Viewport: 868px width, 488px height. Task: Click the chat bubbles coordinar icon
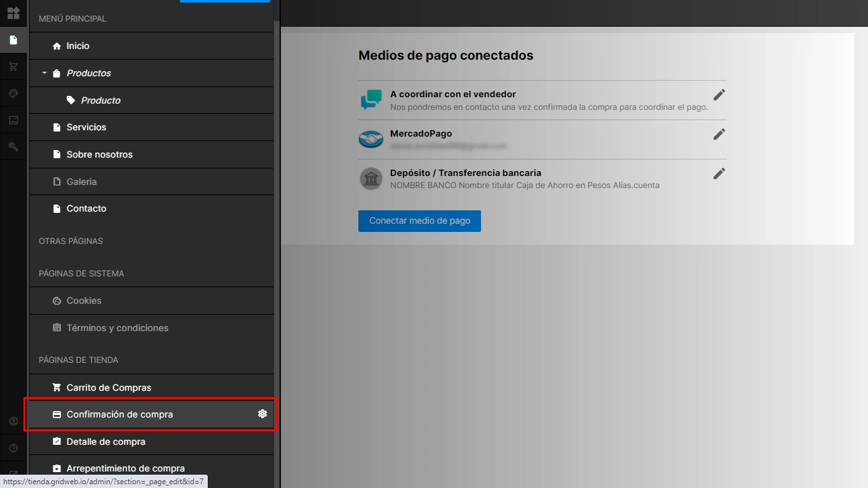[371, 100]
